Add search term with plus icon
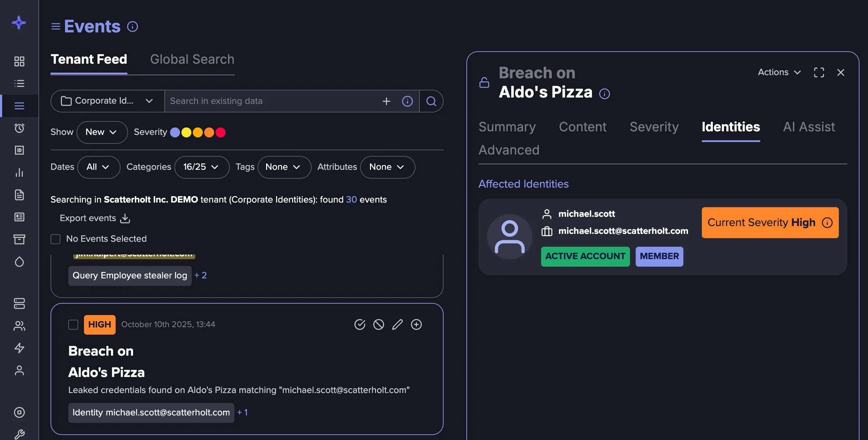The width and height of the screenshot is (868, 440). coord(386,101)
